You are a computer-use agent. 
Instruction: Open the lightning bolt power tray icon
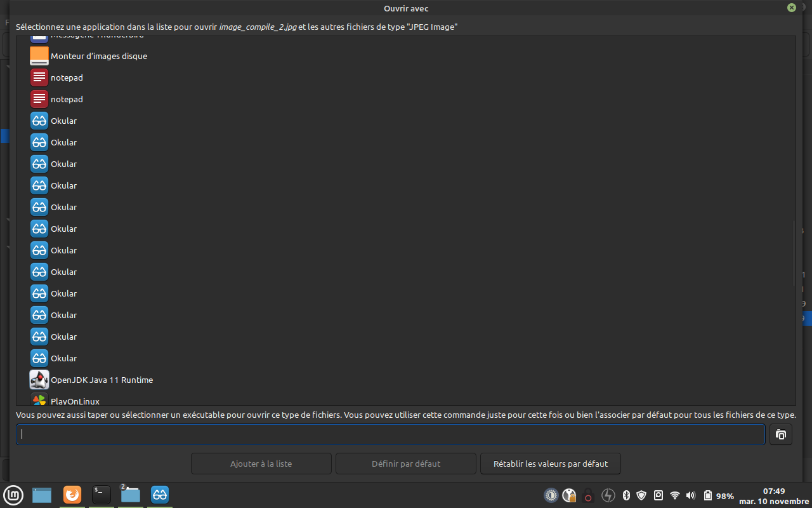(x=608, y=495)
